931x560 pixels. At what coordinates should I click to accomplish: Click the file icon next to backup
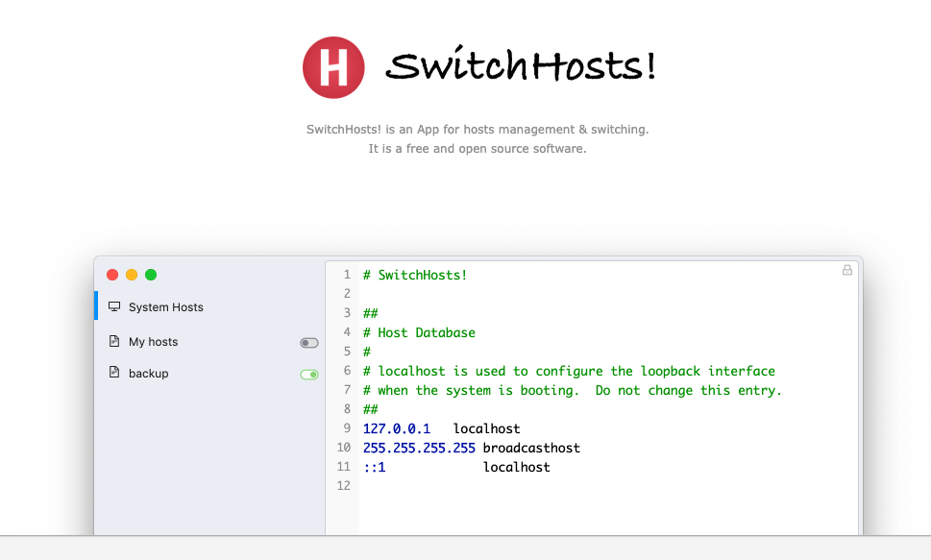coord(114,373)
